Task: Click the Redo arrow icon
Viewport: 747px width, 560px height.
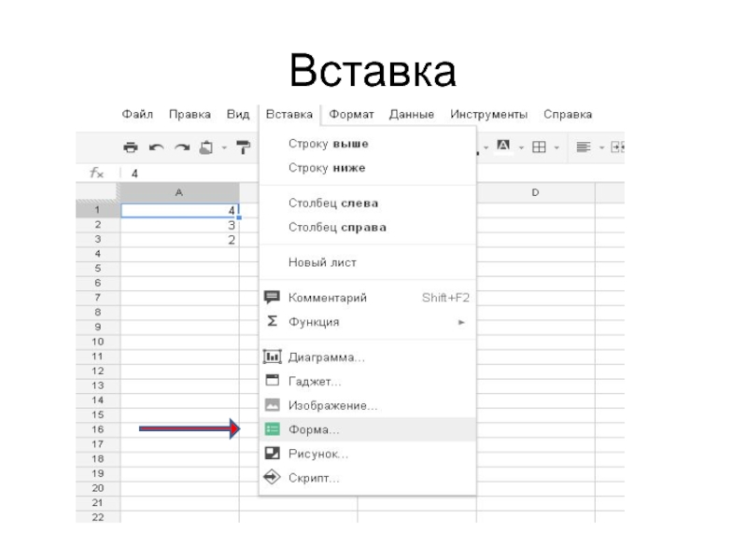Action: point(182,148)
